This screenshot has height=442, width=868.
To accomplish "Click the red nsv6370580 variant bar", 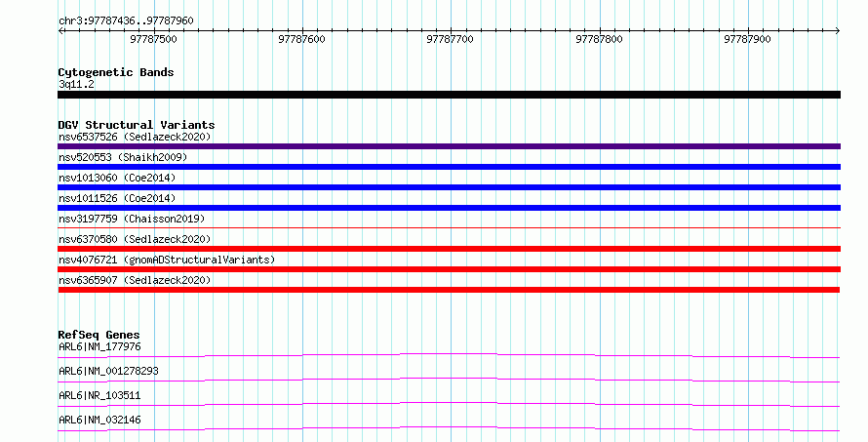I will tap(449, 249).
